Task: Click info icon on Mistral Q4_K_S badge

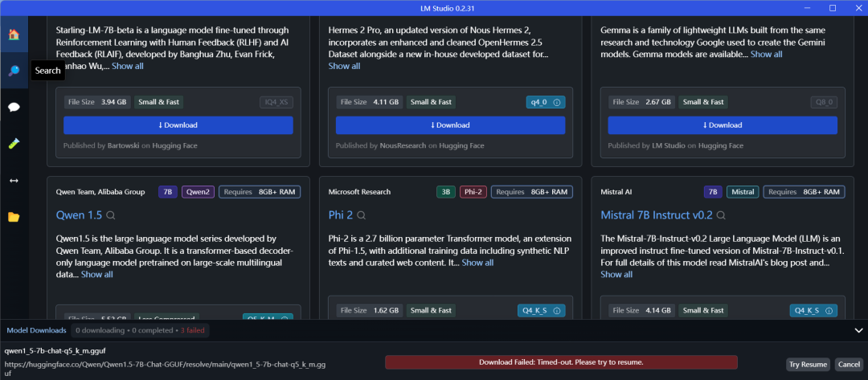Action: coord(829,311)
